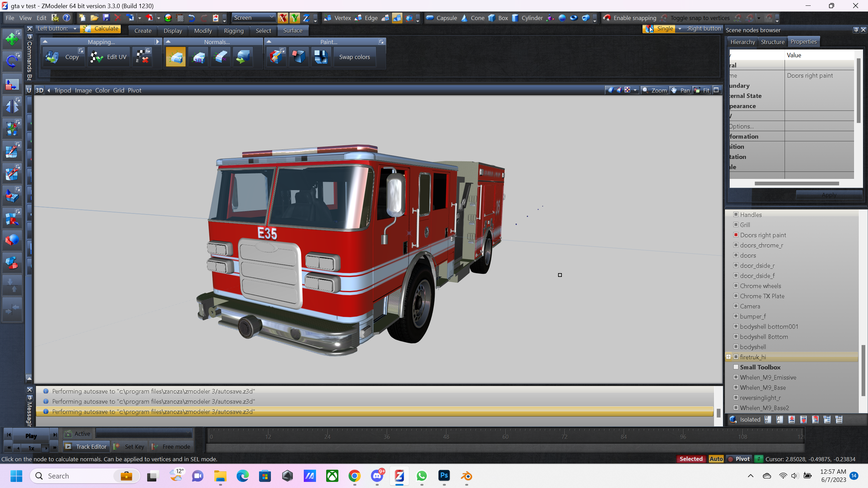Open the Rigging tab
The width and height of the screenshot is (868, 488).
(234, 31)
